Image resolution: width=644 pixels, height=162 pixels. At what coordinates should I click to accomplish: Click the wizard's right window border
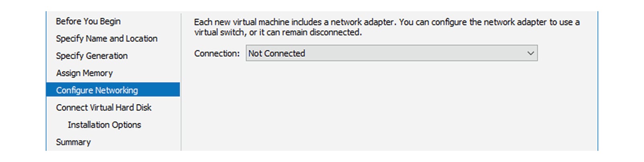click(598, 81)
